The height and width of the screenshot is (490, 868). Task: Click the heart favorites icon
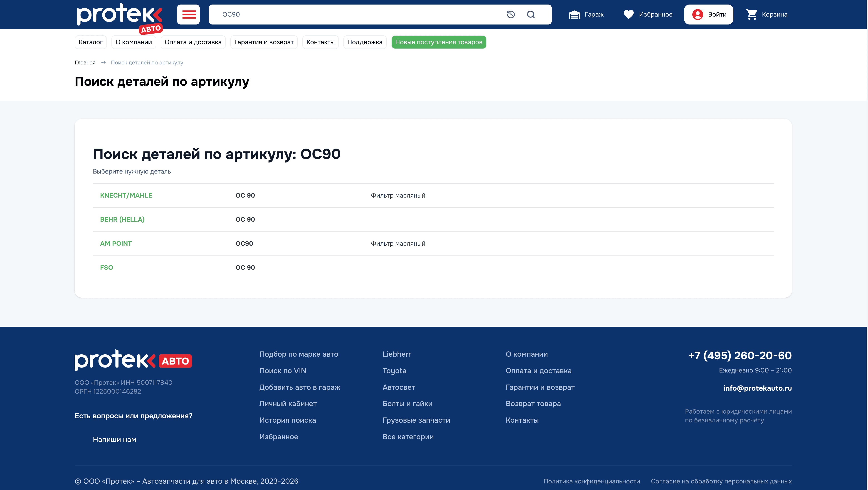click(x=629, y=15)
